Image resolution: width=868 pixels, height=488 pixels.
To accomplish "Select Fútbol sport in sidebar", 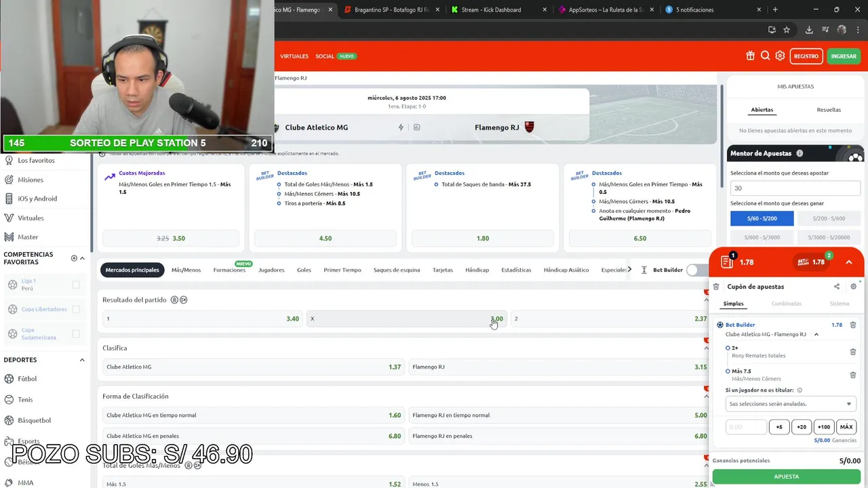I will (27, 379).
